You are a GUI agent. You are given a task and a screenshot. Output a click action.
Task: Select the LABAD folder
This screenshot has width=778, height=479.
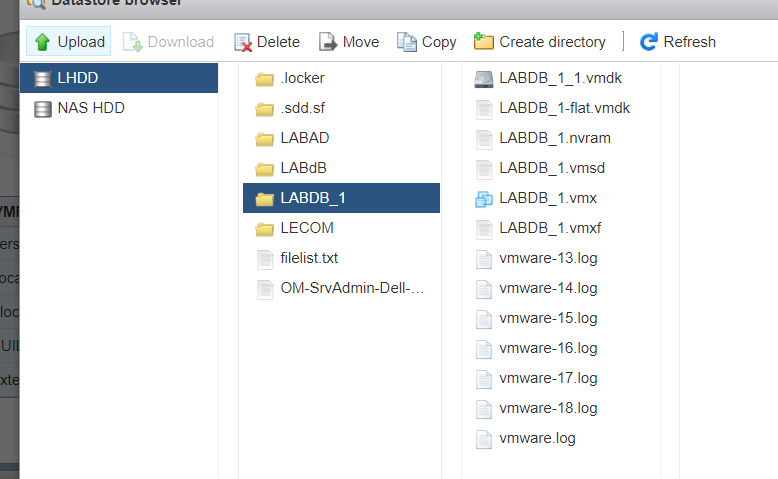click(341, 138)
